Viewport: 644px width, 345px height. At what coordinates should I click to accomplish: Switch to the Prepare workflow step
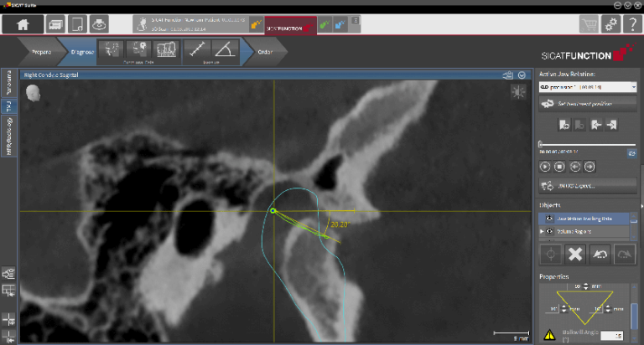pos(42,52)
